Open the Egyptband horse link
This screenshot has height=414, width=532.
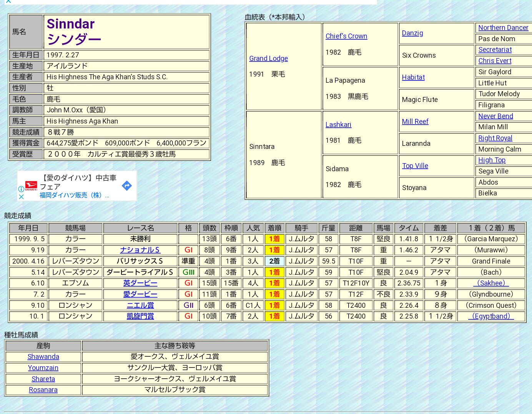[491, 316]
